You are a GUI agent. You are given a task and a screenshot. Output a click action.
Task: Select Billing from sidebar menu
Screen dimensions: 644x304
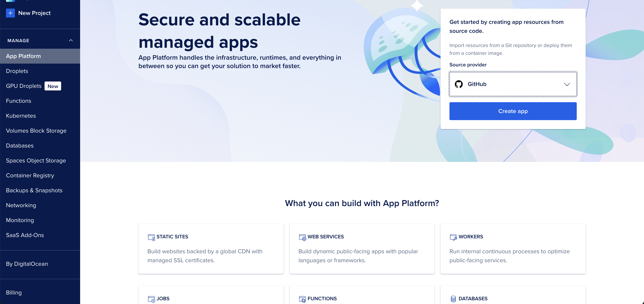coord(14,292)
